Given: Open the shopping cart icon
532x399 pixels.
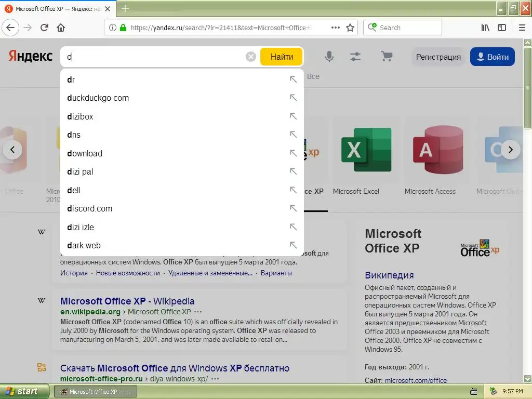Looking at the screenshot, I should click(x=387, y=56).
